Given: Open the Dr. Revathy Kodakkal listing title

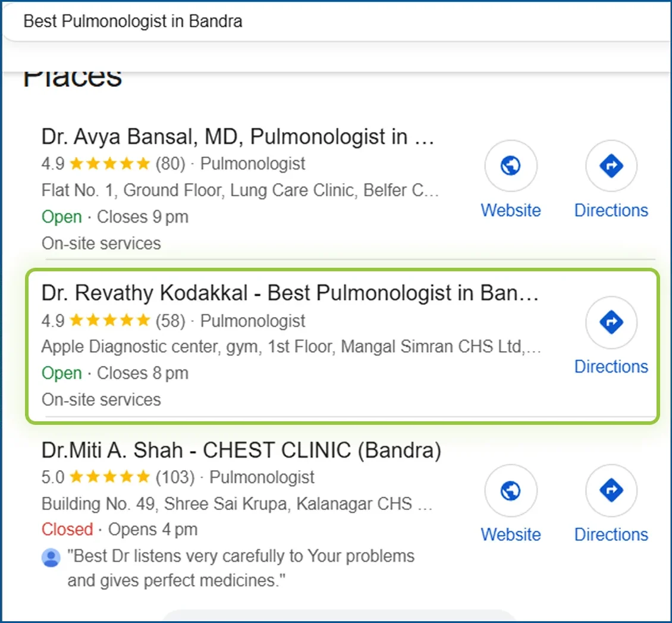Looking at the screenshot, I should click(x=290, y=293).
